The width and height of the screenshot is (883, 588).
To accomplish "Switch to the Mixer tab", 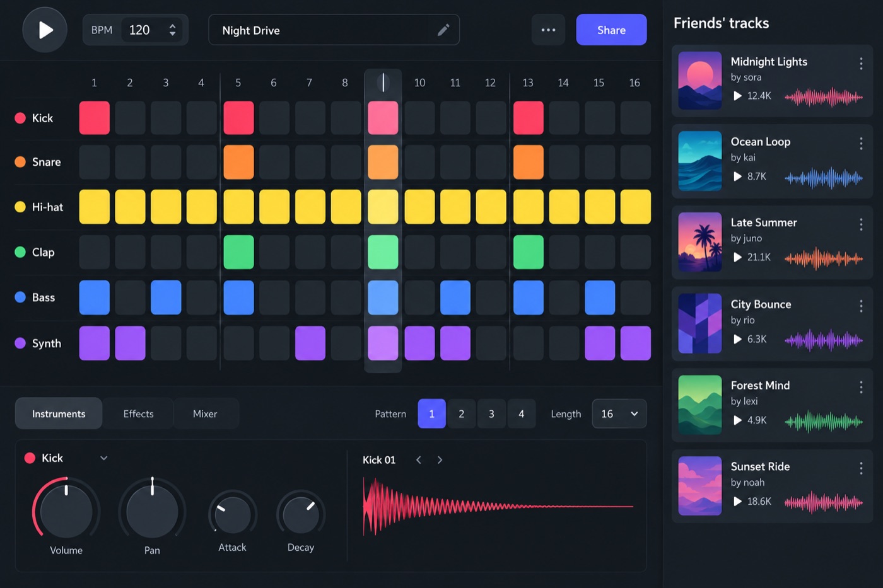I will tap(205, 413).
